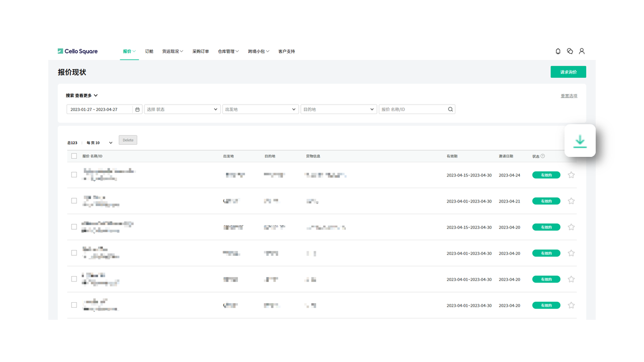Click the 重置选项 link
644x362 pixels.
[569, 96]
